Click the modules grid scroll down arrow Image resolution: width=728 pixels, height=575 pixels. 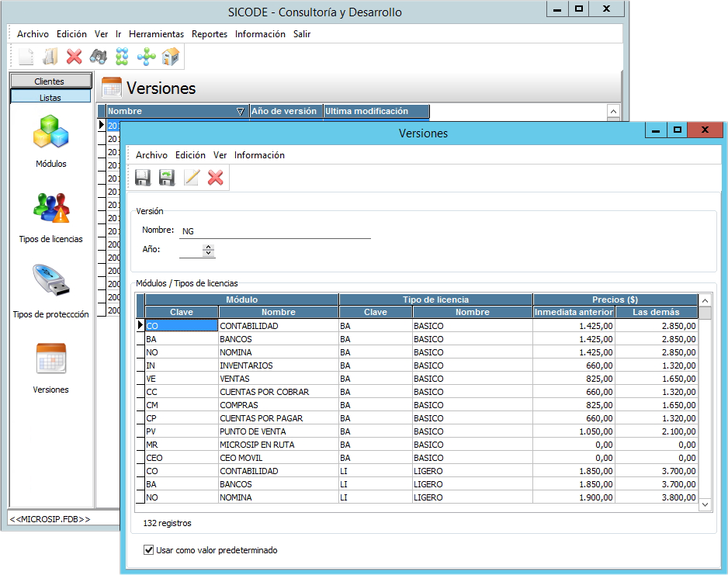point(705,504)
